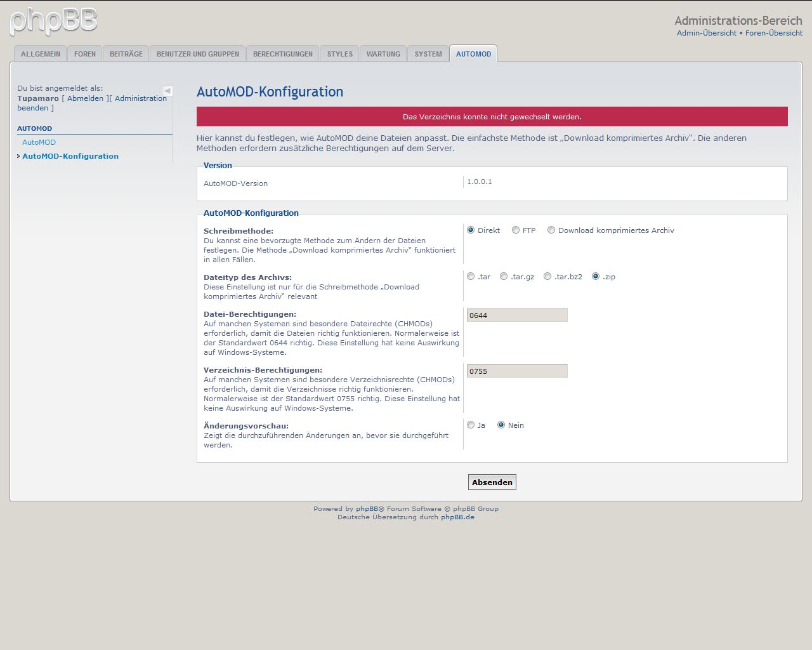Image resolution: width=812 pixels, height=650 pixels.
Task: Click the phpBB logo
Action: [54, 21]
